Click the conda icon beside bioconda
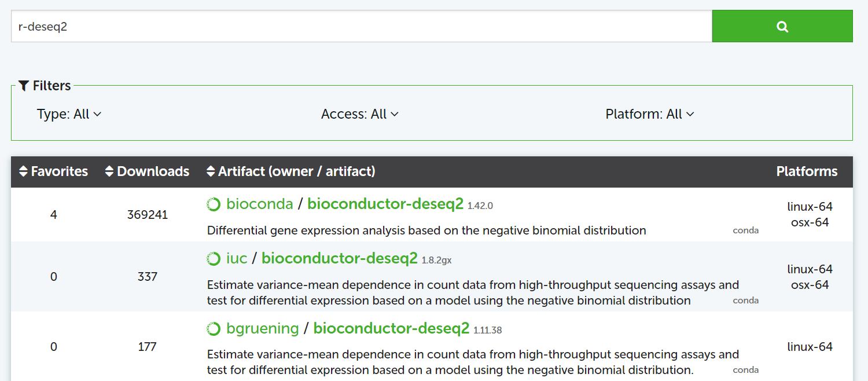Image resolution: width=868 pixels, height=381 pixels. click(x=214, y=204)
